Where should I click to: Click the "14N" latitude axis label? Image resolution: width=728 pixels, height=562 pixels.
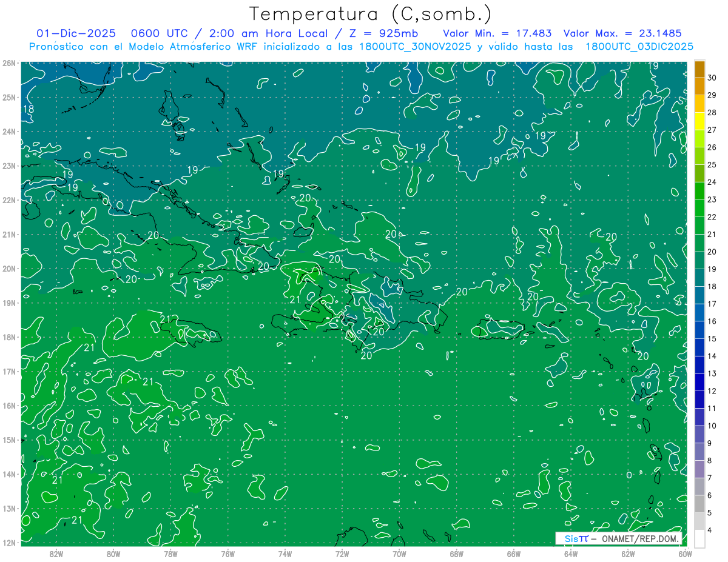(8, 474)
